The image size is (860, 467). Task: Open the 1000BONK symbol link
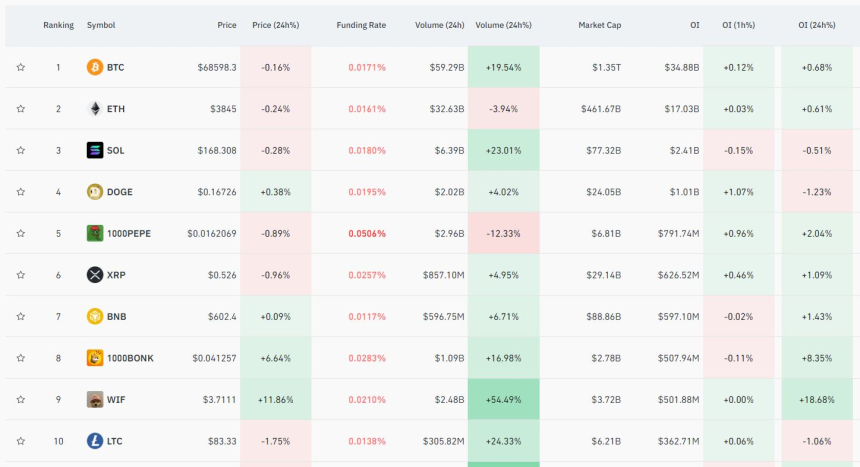(132, 358)
